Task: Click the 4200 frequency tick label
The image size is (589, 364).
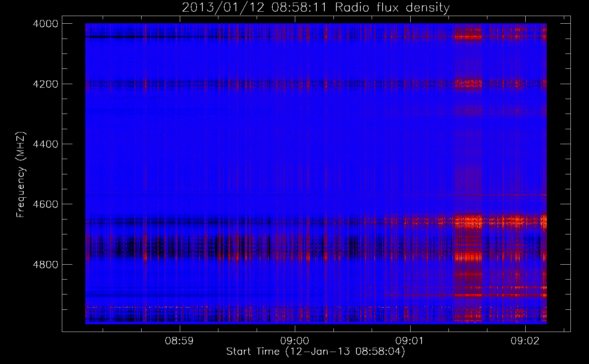Action: pos(46,84)
